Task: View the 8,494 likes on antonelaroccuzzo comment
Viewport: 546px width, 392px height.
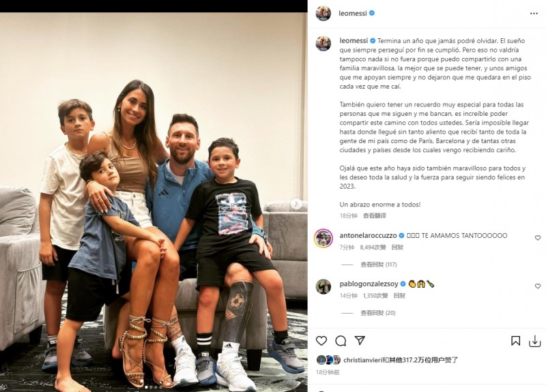Action: (x=373, y=247)
